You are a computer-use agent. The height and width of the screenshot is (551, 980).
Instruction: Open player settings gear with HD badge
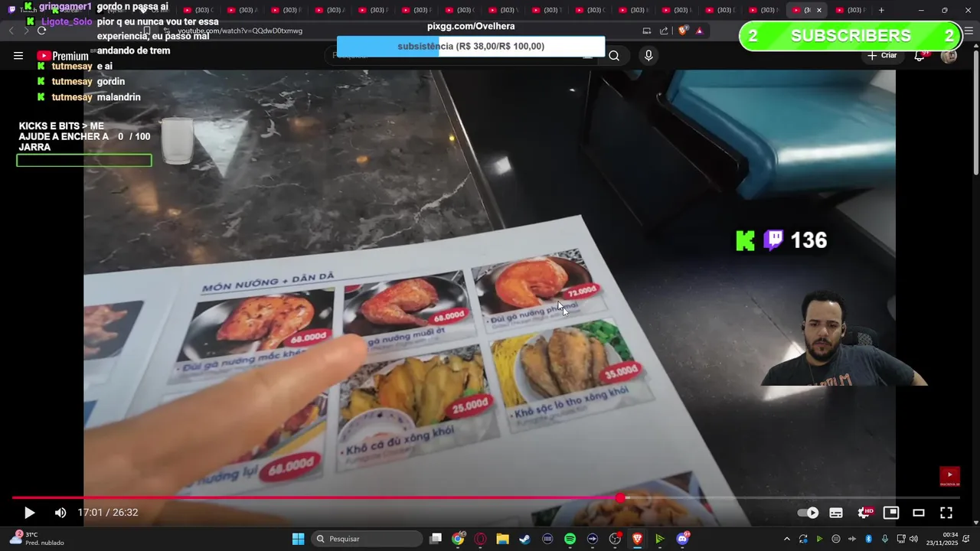(865, 513)
